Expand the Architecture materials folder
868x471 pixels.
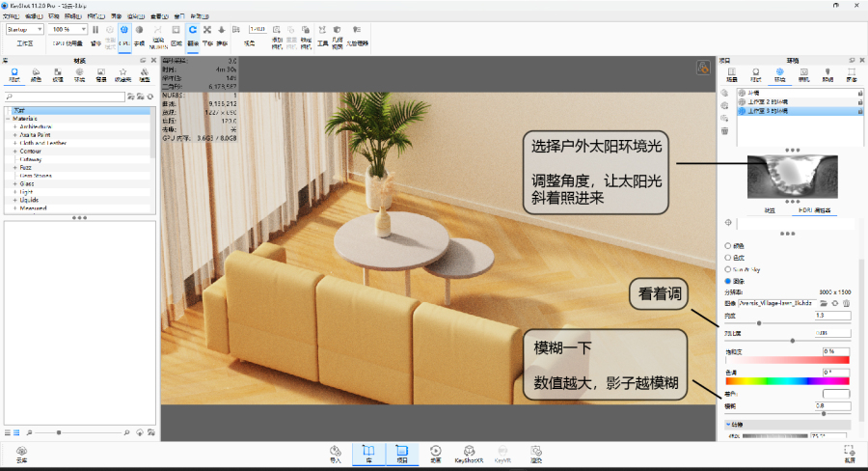(x=15, y=126)
